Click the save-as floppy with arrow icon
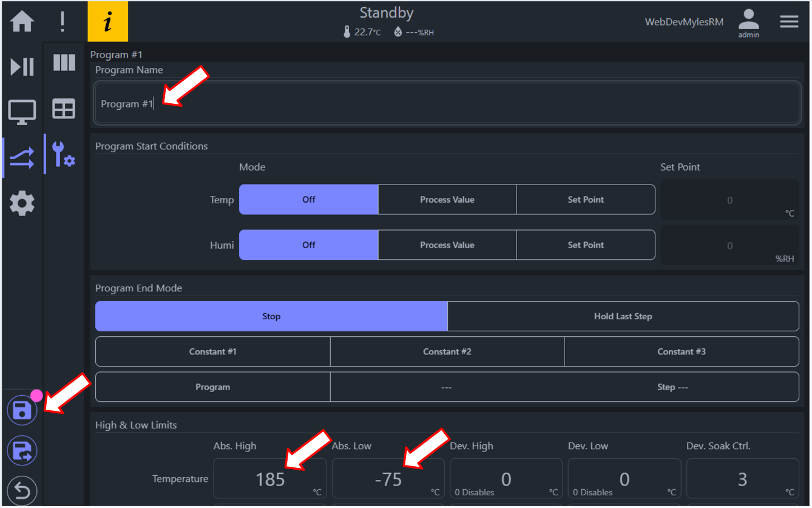 click(22, 451)
